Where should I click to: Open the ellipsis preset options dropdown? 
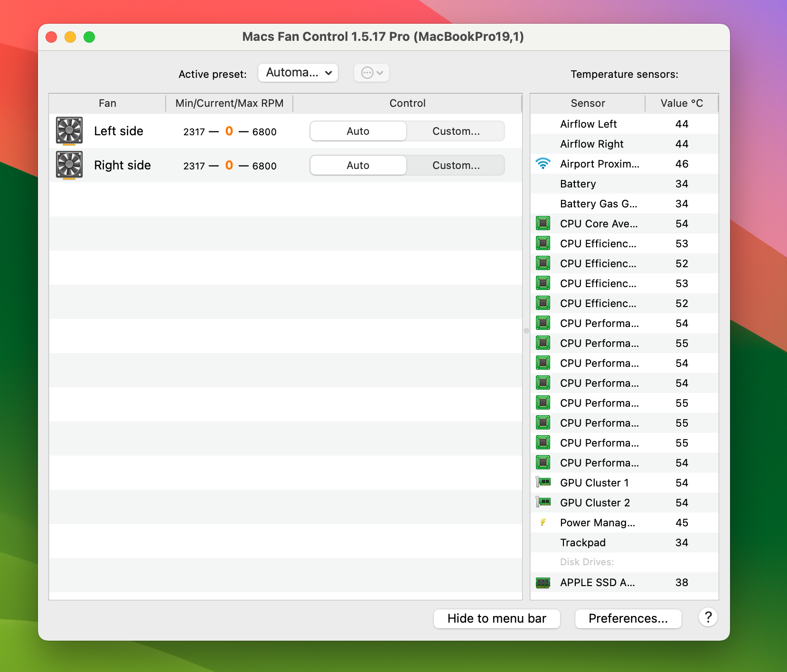pos(372,73)
